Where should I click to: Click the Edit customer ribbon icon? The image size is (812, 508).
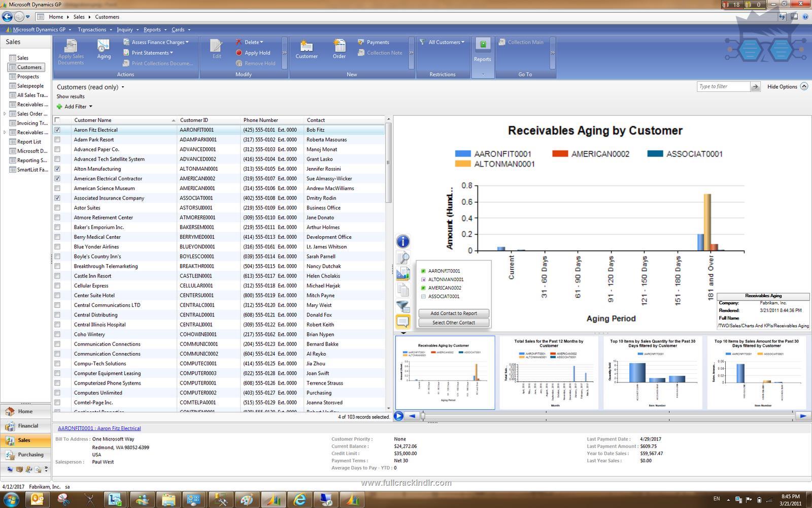(217, 49)
